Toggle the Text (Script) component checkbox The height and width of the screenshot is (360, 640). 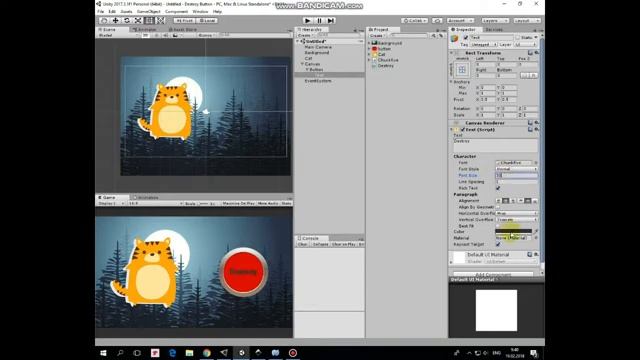click(462, 130)
